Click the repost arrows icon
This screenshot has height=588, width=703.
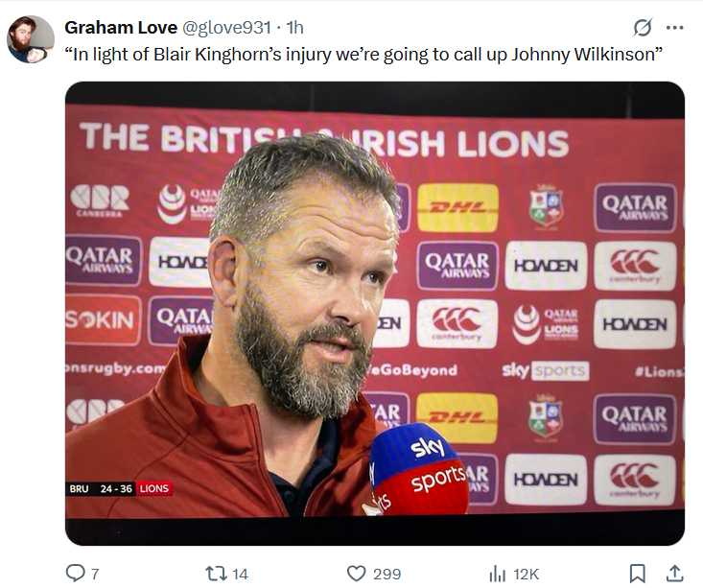click(x=217, y=573)
